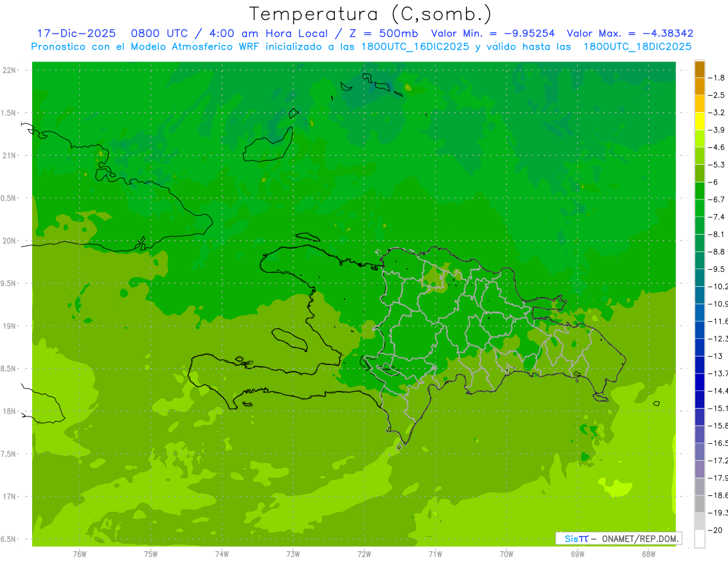Click the '-20' colorbar value label
Viewport: 728px width, 562px height.
(716, 530)
